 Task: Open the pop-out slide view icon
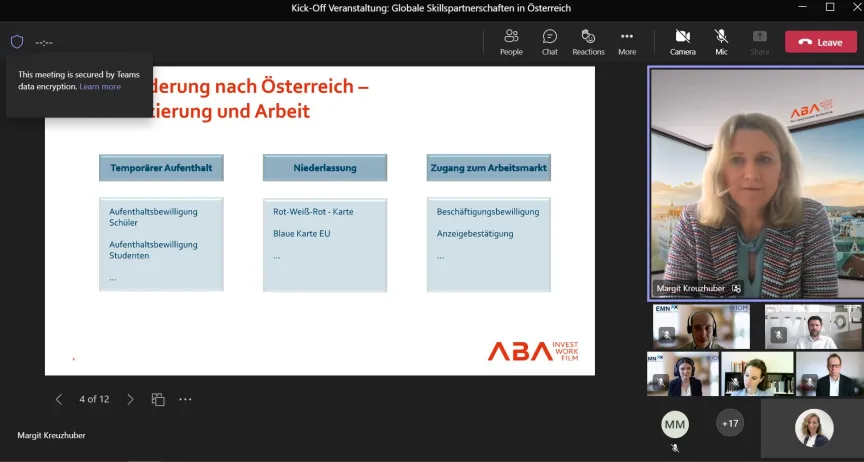pos(158,399)
